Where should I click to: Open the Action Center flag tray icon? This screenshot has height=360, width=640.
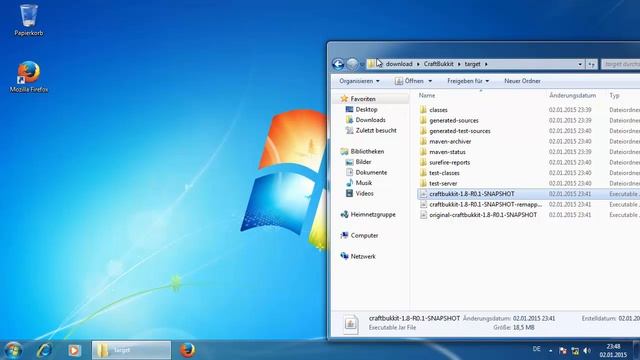pos(563,351)
